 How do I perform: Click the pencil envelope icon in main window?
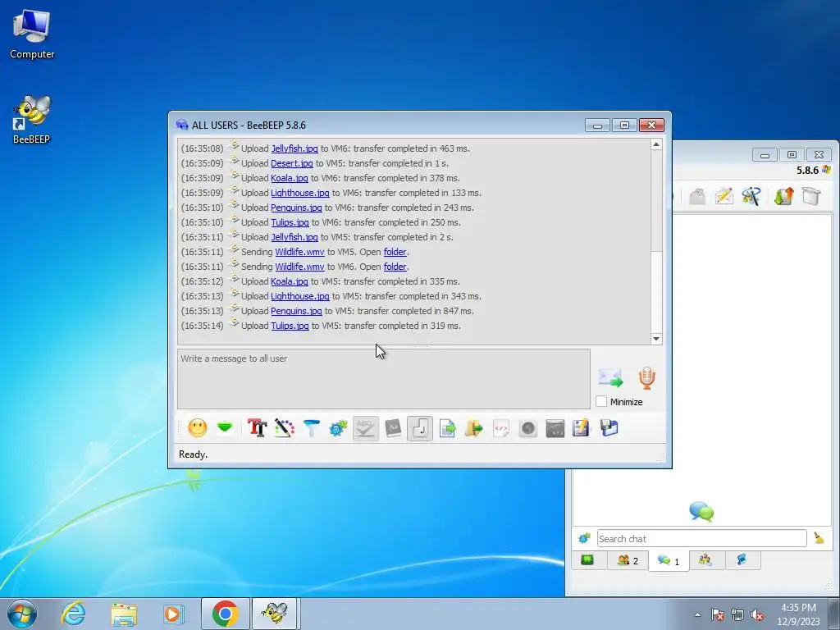724,196
